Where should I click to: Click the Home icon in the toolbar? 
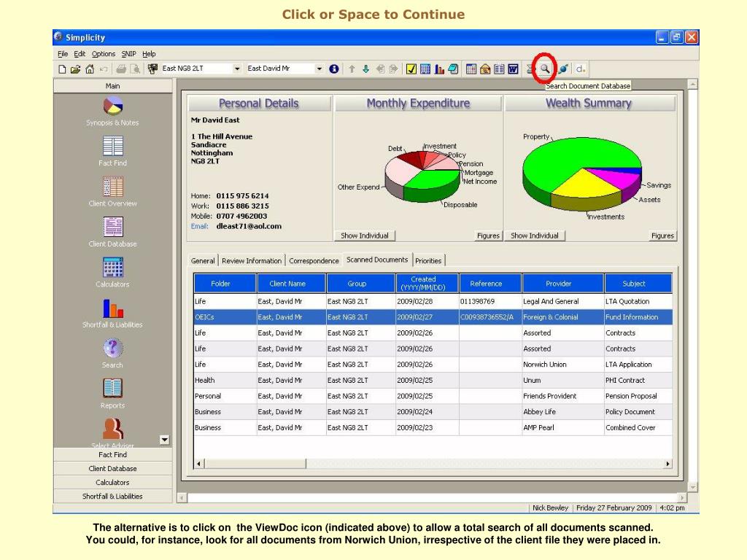pos(90,69)
